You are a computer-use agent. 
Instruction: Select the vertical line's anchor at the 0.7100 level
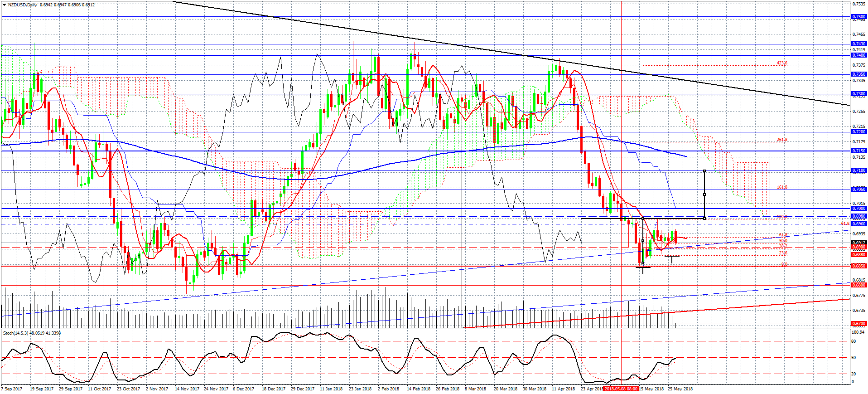[x=704, y=171]
